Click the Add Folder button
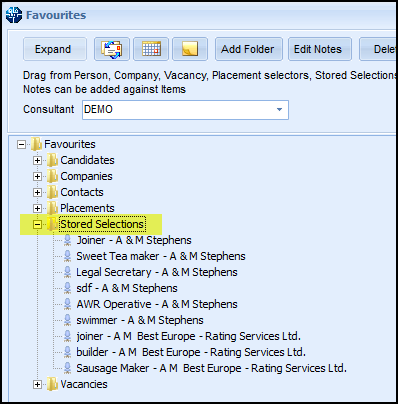Viewport: 398px width, 404px height. coord(249,49)
